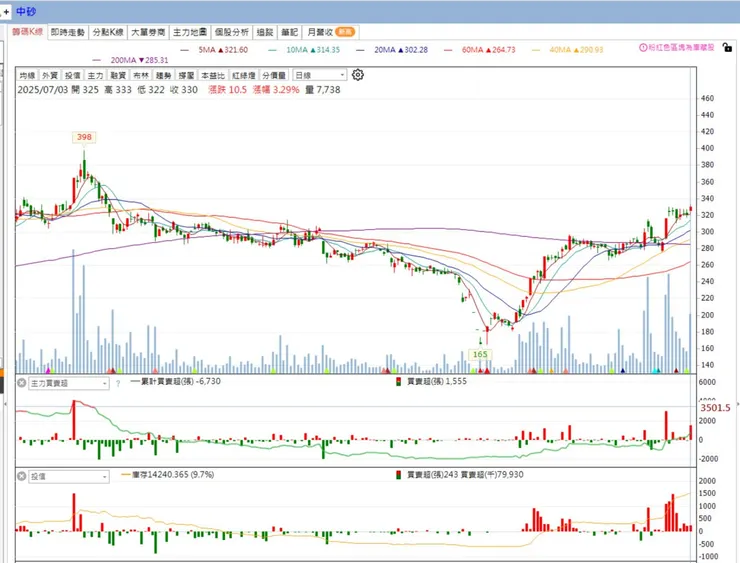Screen dimensions: 740x563
Task: Click the 粉紅色區塊為庫藏股 note link
Action: coord(681,48)
